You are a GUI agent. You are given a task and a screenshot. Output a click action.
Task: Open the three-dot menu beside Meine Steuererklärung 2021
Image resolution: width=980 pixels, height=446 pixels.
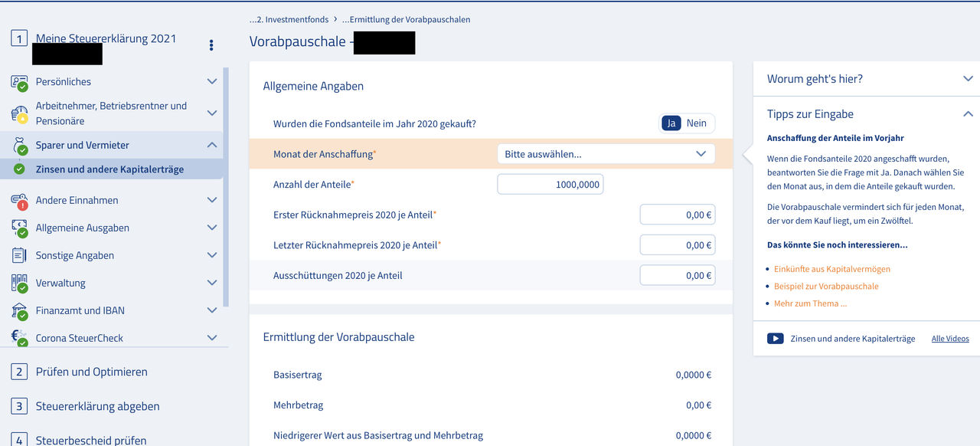click(x=211, y=45)
